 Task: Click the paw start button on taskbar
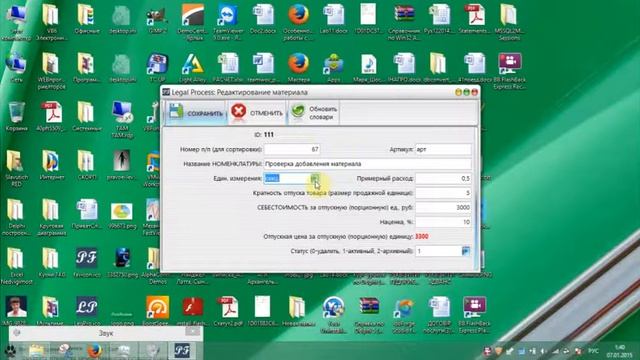(x=11, y=351)
